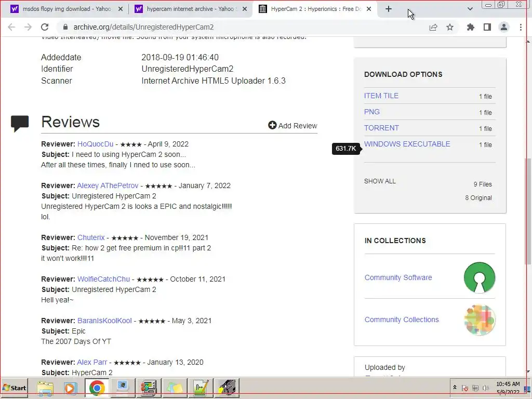The height and width of the screenshot is (399, 532).
Task: Open reviewer BaranIsKoolKool's profile
Action: click(x=104, y=321)
